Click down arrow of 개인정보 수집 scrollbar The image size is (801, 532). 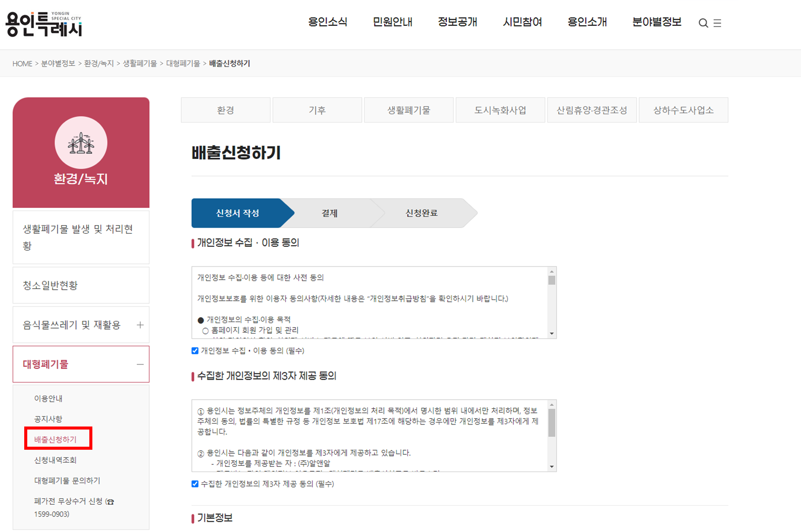[x=552, y=334]
